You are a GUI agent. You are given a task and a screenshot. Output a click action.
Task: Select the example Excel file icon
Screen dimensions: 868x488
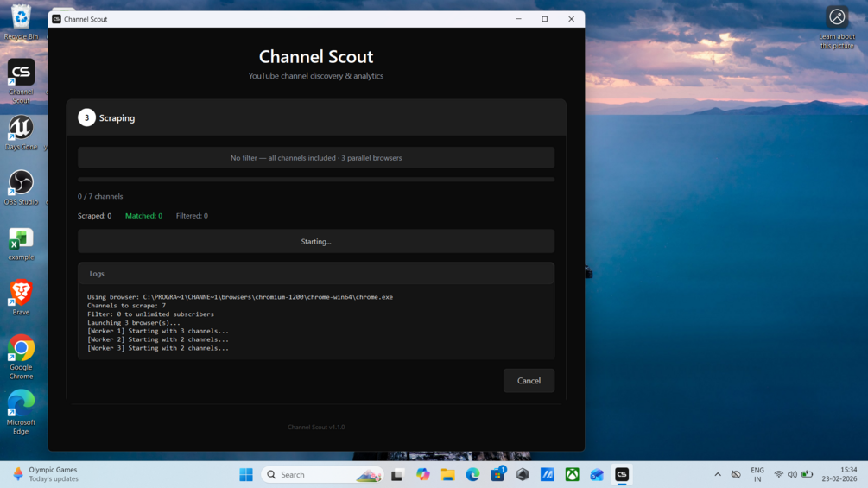pos(21,244)
